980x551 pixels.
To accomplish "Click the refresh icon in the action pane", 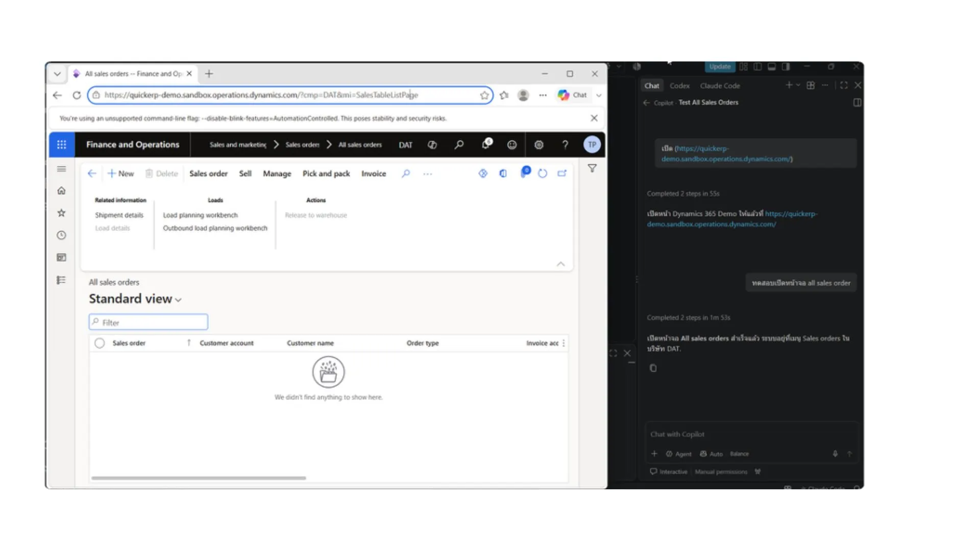I will (543, 173).
